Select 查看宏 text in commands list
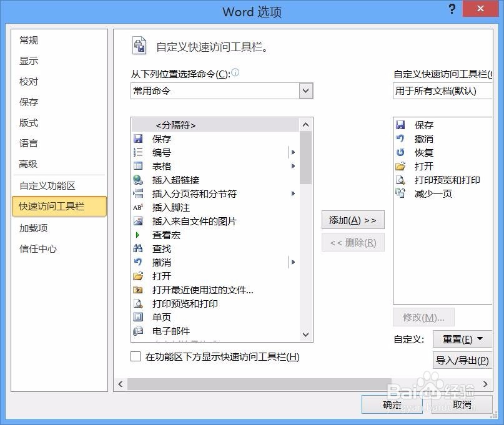 tap(166, 235)
